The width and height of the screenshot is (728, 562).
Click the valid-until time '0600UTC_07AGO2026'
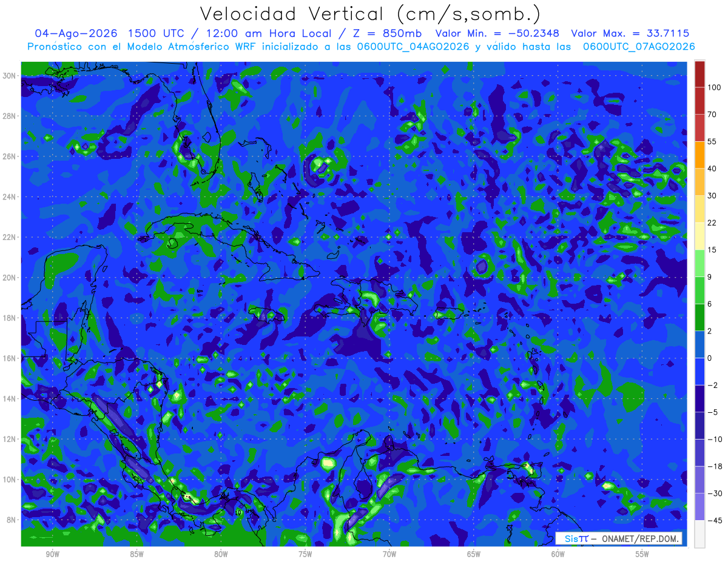[639, 47]
